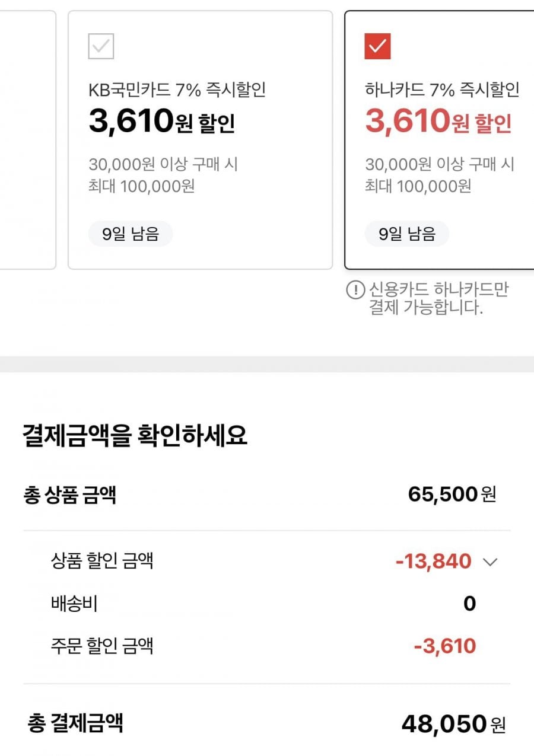The height and width of the screenshot is (756, 534).
Task: Tap the 9일 남음 badge on 하나카드 coupon
Action: pyautogui.click(x=407, y=234)
